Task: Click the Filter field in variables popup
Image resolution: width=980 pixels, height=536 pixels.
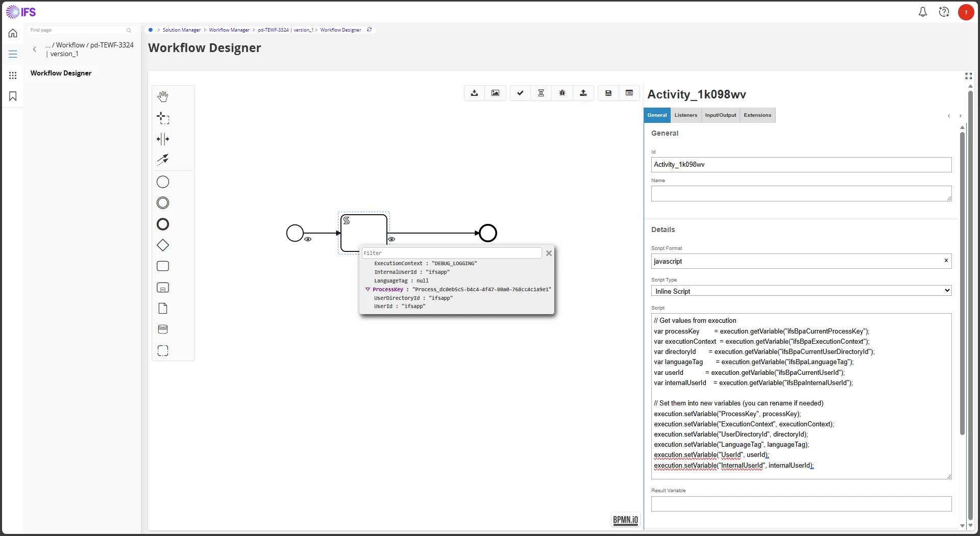Action: (x=451, y=253)
